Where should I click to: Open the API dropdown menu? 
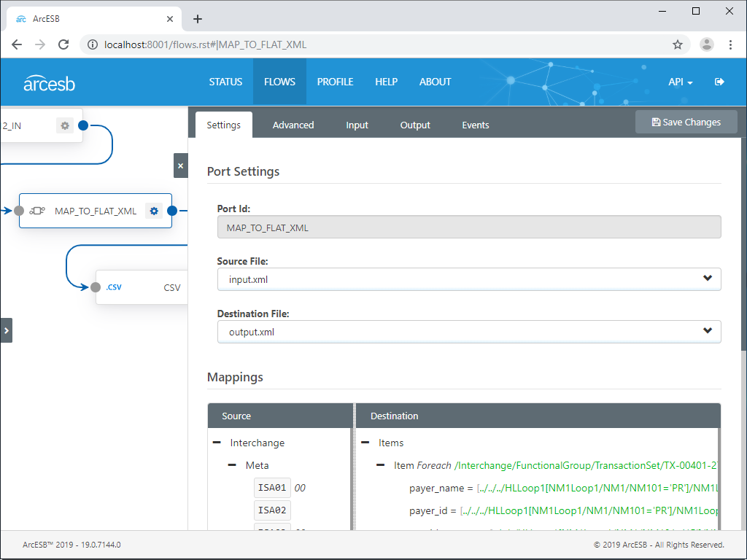pos(679,82)
